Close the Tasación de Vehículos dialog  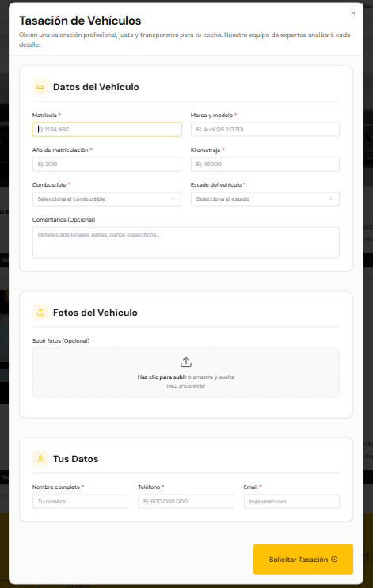point(352,13)
